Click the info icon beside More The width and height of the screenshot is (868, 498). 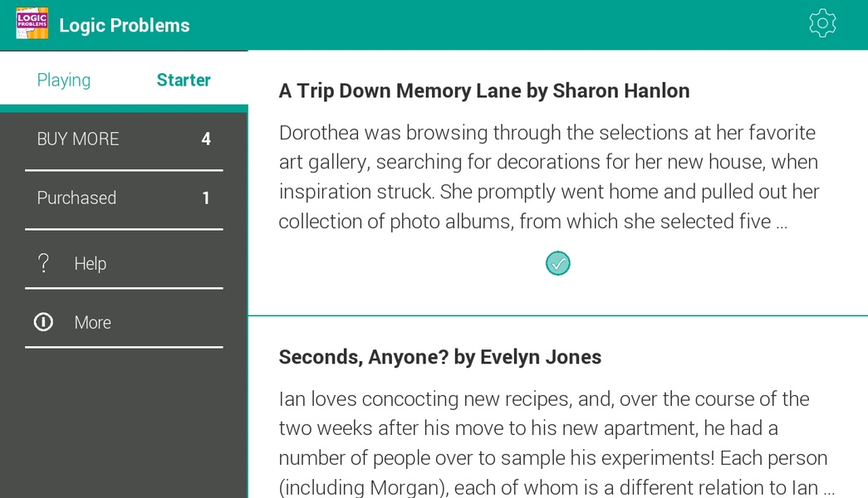point(43,322)
